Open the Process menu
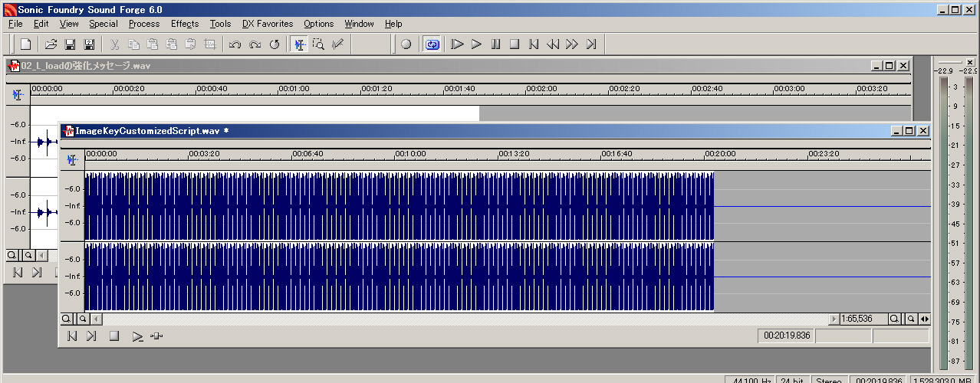This screenshot has height=383, width=980. pos(144,24)
